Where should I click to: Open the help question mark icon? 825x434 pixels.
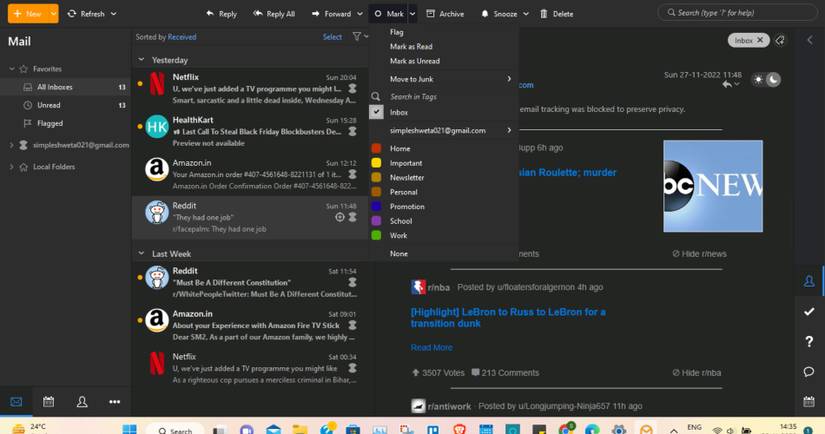point(809,342)
